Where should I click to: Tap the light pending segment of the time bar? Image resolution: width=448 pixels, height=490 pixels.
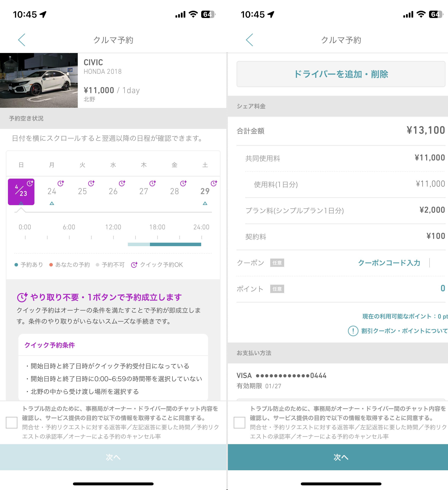139,244
